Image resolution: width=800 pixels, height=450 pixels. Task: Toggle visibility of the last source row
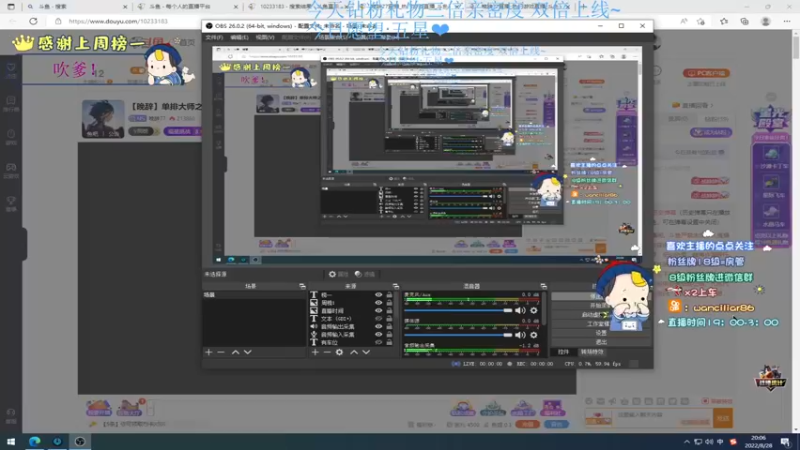378,342
